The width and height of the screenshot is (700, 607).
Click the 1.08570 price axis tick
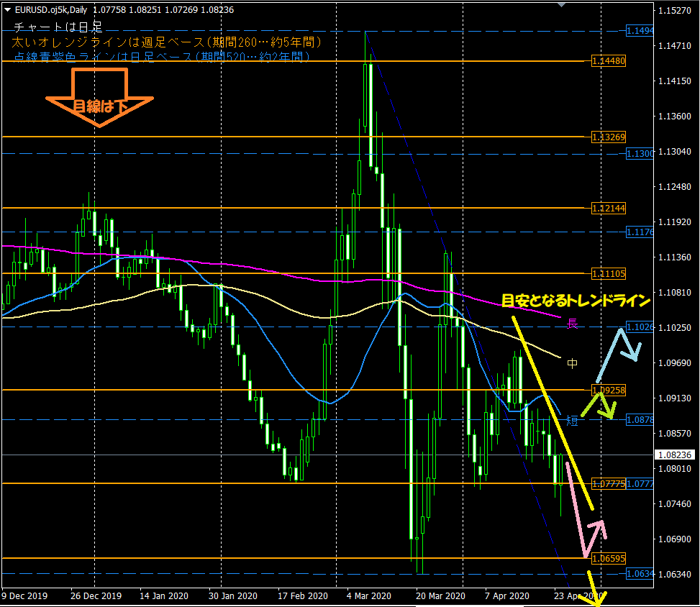pos(675,434)
